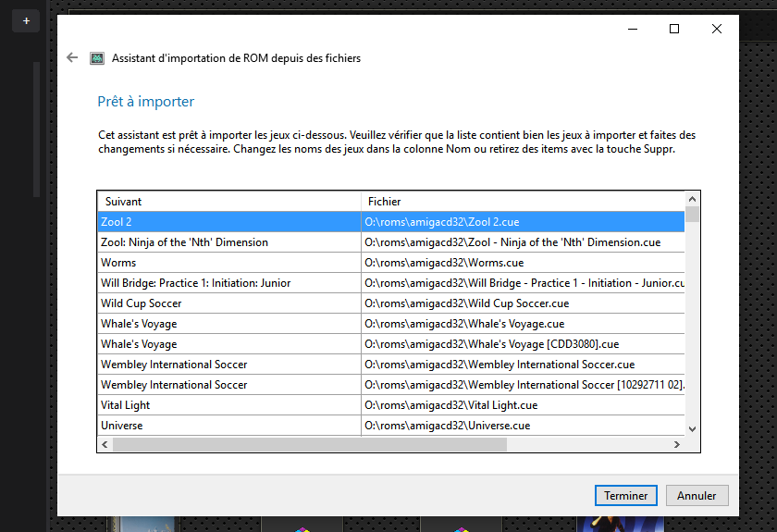This screenshot has height=532, width=777.
Task: Cancel the import with Annuler
Action: tap(697, 495)
